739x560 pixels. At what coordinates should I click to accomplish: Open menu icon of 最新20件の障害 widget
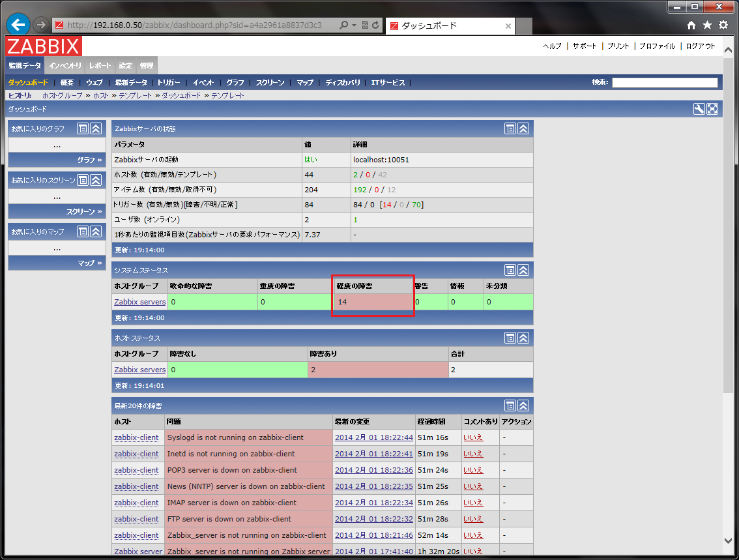pos(510,405)
